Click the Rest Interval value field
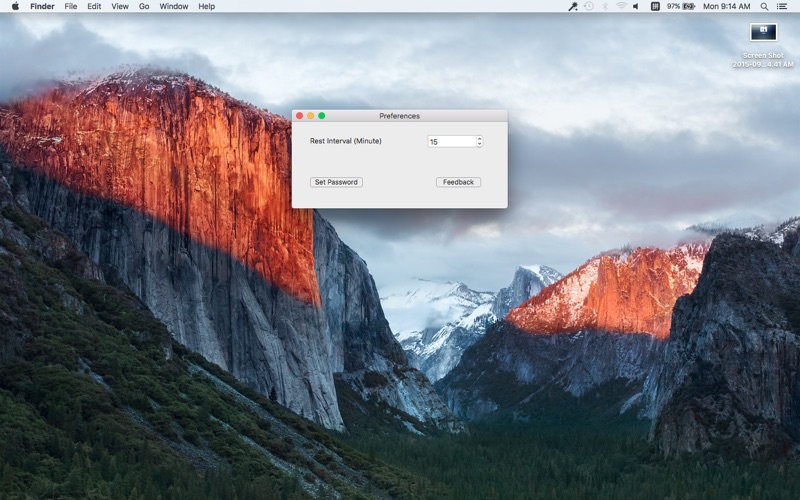The image size is (800, 500). [452, 141]
